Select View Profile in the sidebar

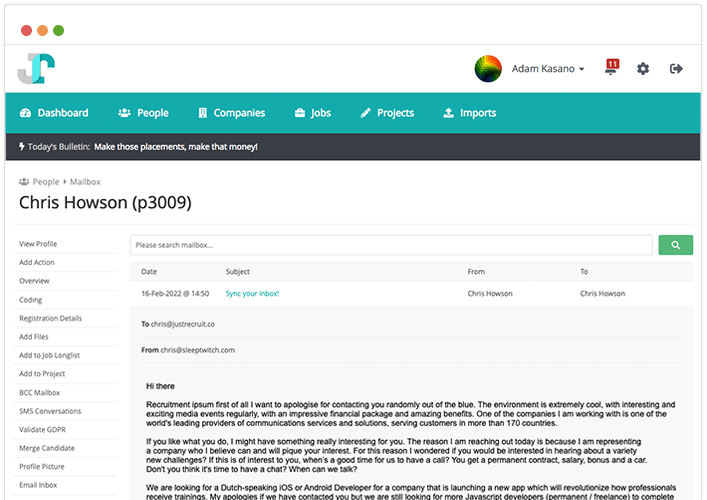(38, 244)
